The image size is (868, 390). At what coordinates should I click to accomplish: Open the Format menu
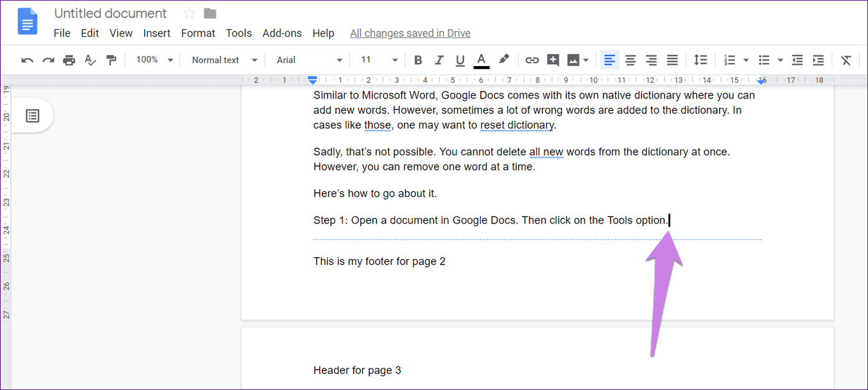[x=198, y=33]
